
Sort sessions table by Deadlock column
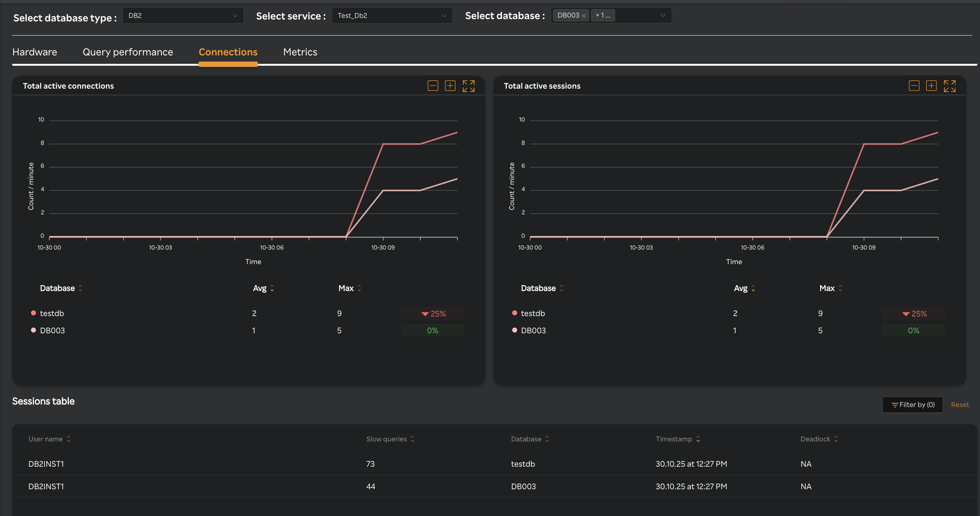click(836, 439)
